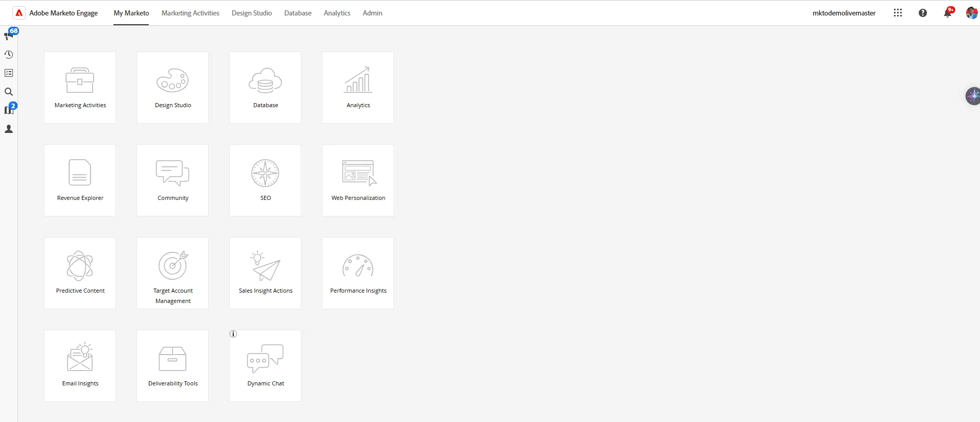Open the help question mark icon
Screen dimensions: 980x422
(x=923, y=13)
